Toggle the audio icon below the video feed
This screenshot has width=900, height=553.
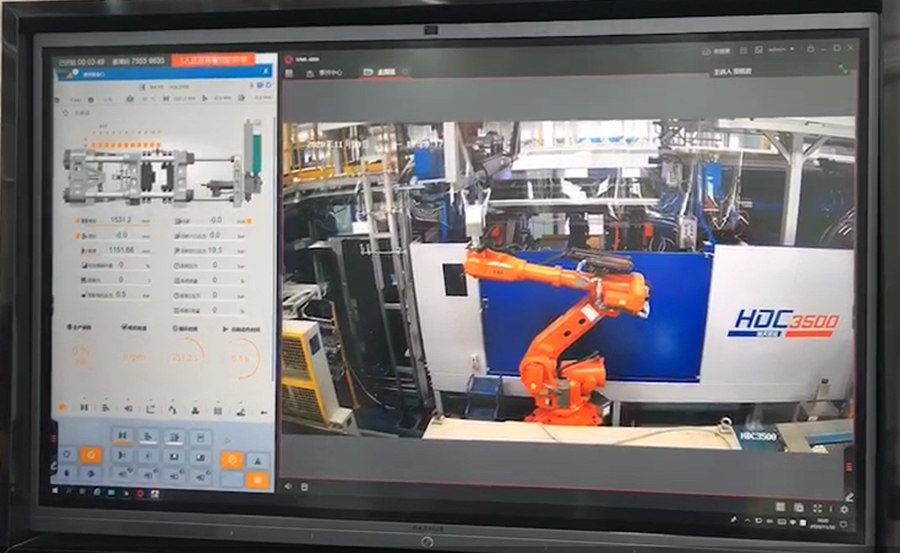[x=289, y=486]
